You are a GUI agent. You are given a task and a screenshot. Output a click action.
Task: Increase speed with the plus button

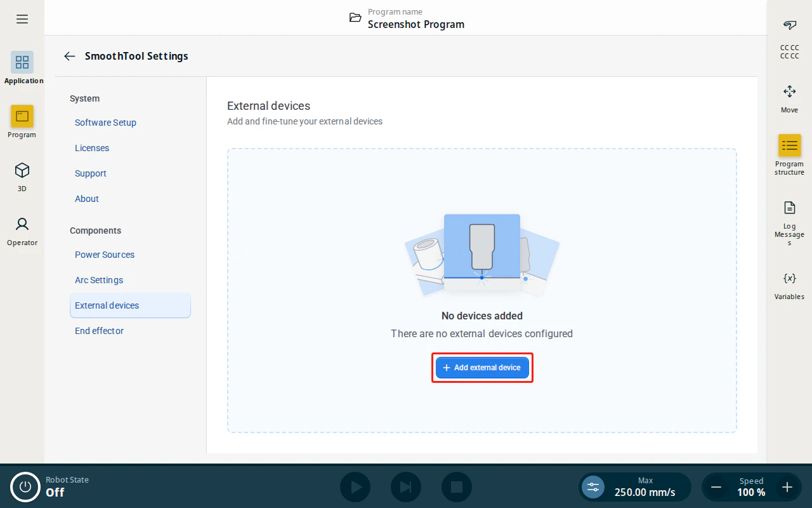pyautogui.click(x=787, y=487)
